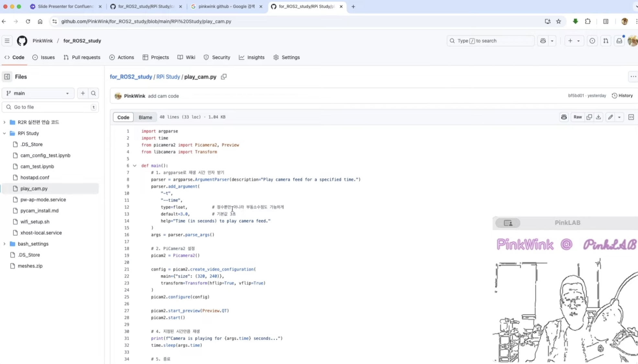Open notifications inbox icon
Image resolution: width=638 pixels, height=364 pixels.
(619, 41)
